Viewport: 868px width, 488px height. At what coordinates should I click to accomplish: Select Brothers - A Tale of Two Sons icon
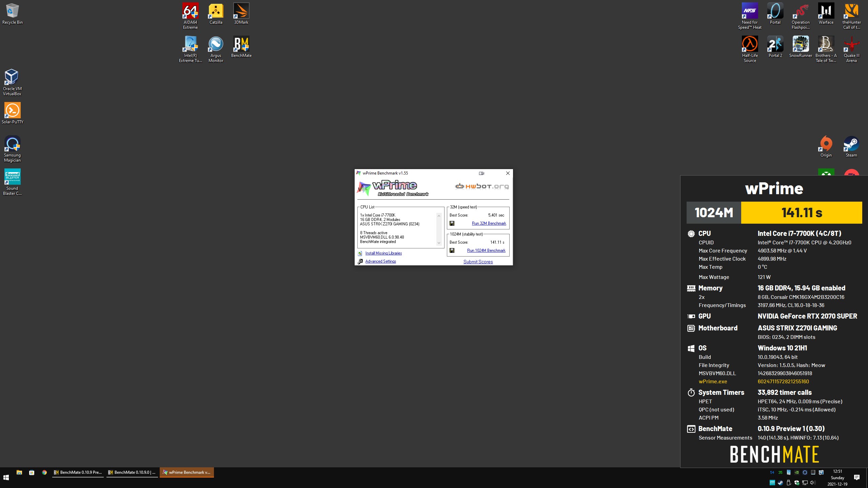[x=826, y=49]
